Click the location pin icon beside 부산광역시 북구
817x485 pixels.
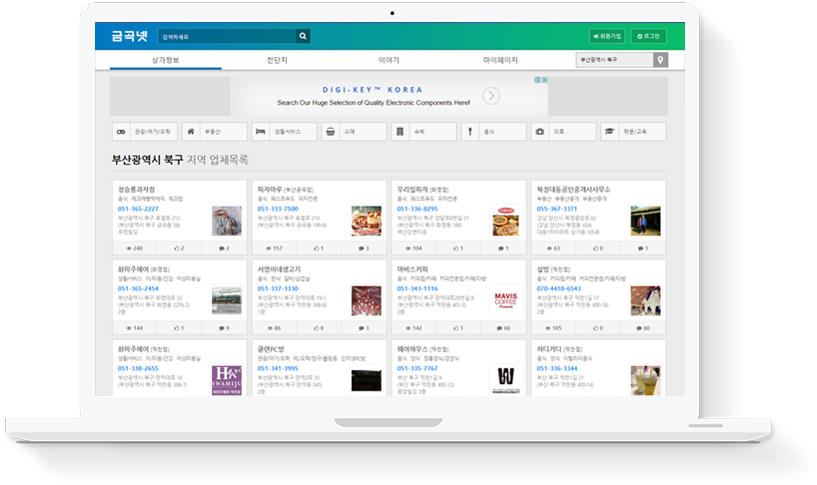(x=659, y=60)
